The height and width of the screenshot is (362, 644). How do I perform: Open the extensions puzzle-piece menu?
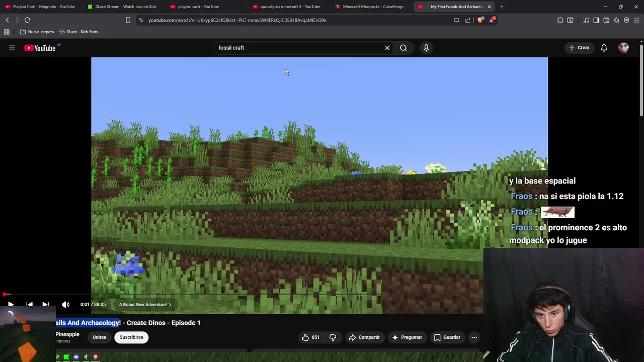(x=560, y=20)
